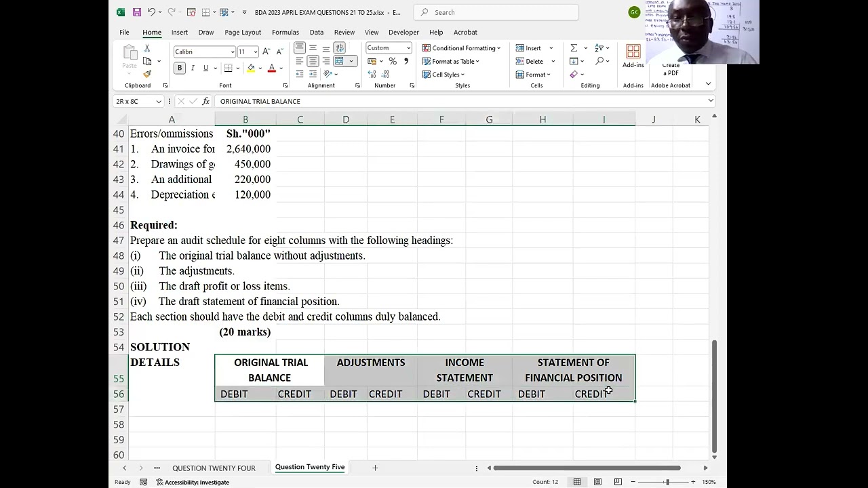
Task: Decrease font size with the smaller A
Action: [279, 52]
